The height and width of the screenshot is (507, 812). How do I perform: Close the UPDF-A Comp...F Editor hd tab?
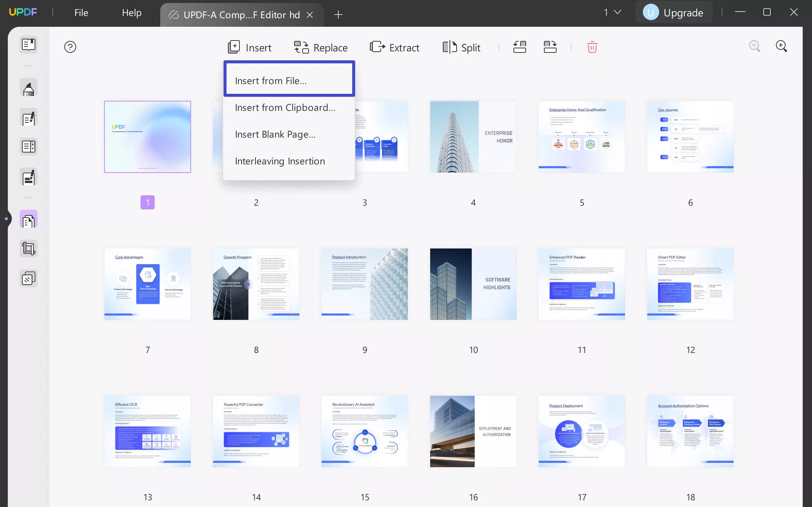(x=309, y=15)
